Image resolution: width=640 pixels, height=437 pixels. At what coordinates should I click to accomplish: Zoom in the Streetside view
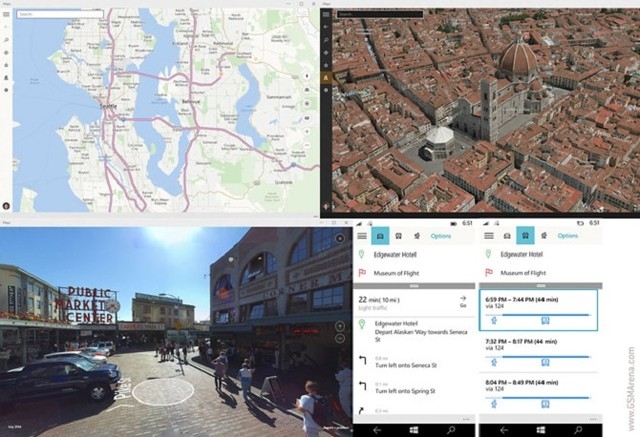pos(340,326)
